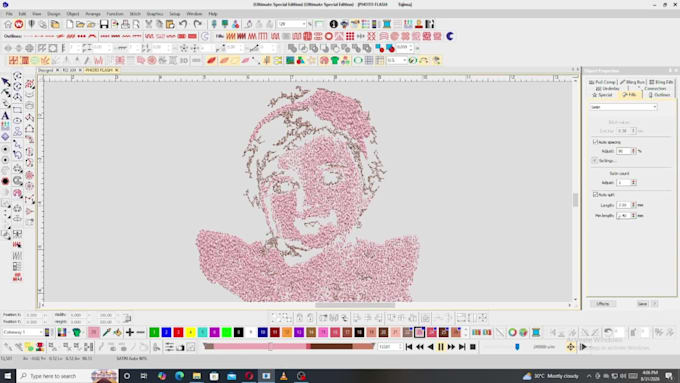Click the minus Remove color icon
The width and height of the screenshot is (680, 383).
(x=141, y=332)
